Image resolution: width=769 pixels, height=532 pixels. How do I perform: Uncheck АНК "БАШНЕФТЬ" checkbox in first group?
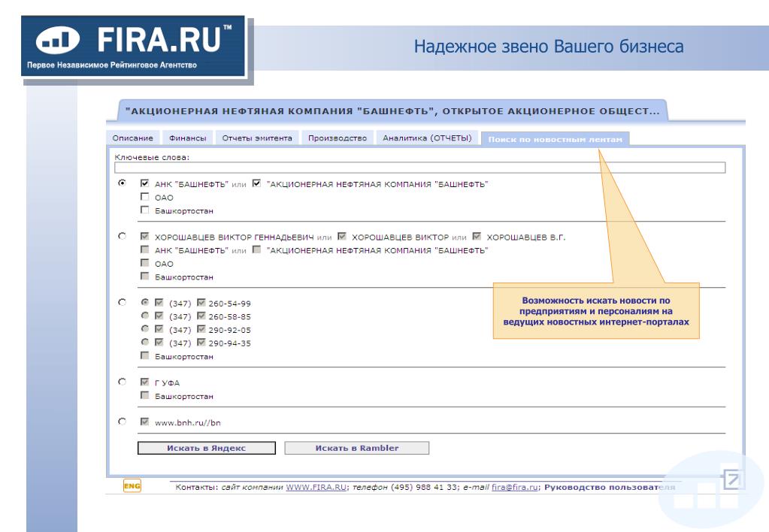(144, 183)
